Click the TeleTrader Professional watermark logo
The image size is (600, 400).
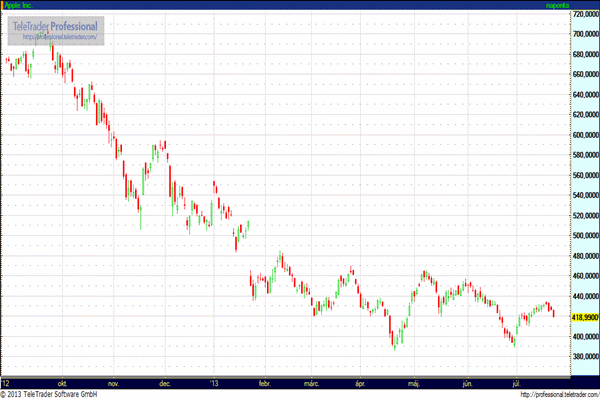point(56,25)
